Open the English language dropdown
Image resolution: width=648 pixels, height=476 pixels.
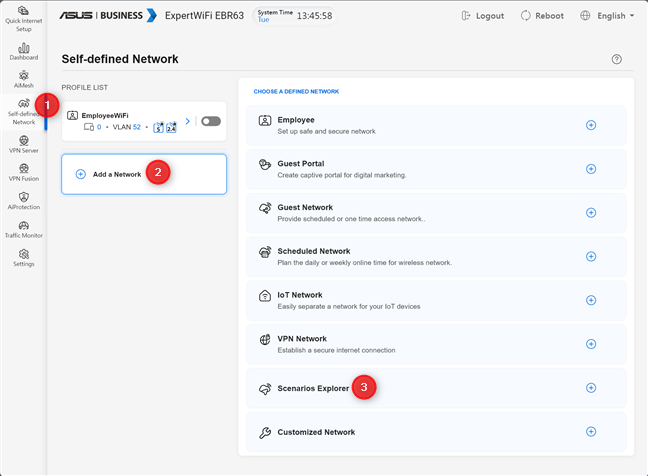(607, 16)
